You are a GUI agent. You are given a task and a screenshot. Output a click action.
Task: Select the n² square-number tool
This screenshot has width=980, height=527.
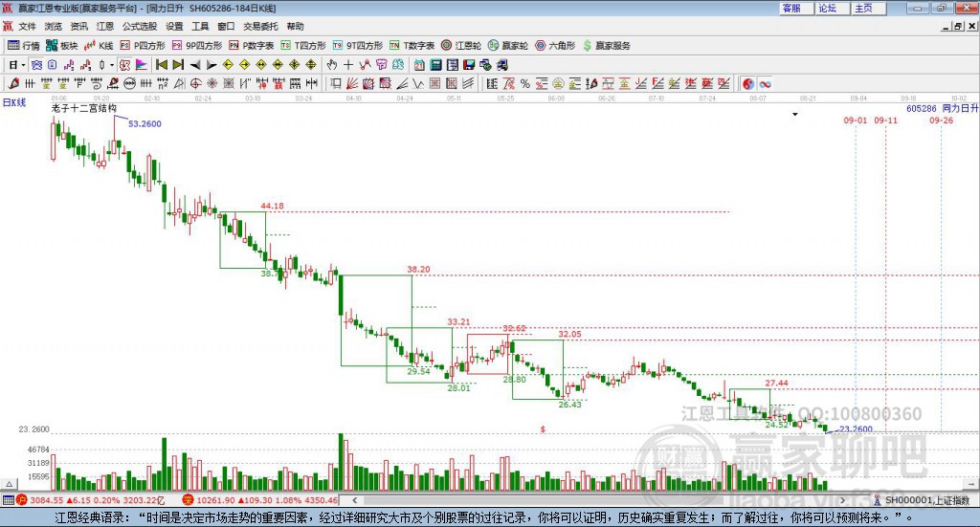pyautogui.click(x=163, y=83)
